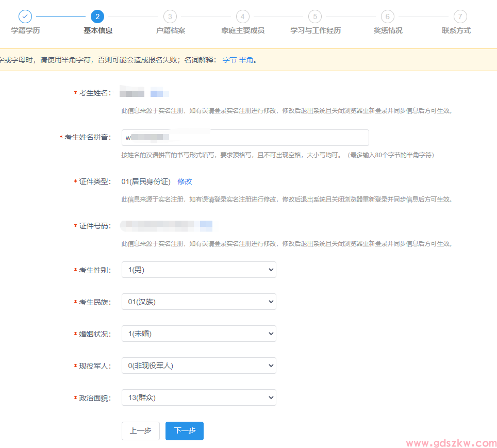The width and height of the screenshot is (497, 448).
Task: Click the step 2 circle for 基本信息
Action: click(x=97, y=16)
